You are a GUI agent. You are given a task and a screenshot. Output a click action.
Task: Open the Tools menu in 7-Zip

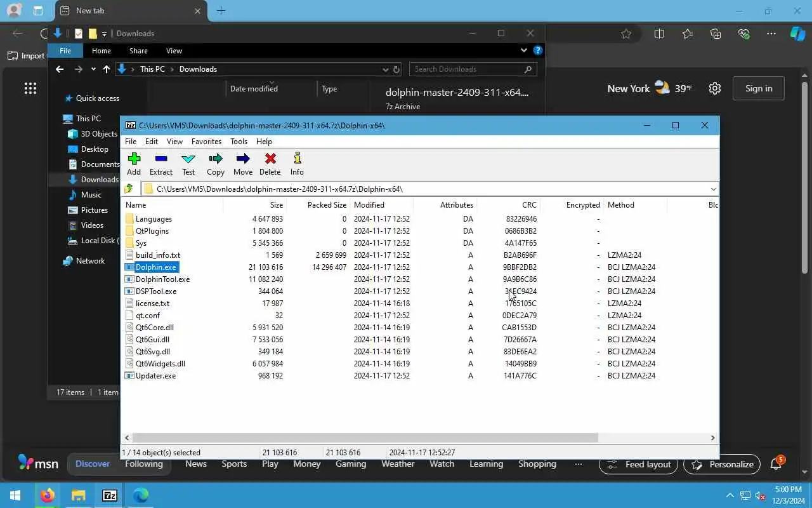coord(239,142)
